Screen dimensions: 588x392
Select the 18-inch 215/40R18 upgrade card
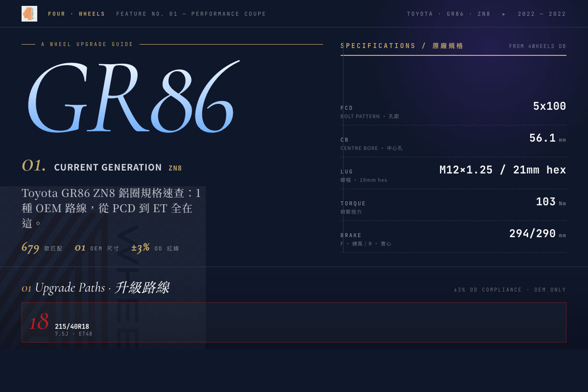coord(294,322)
